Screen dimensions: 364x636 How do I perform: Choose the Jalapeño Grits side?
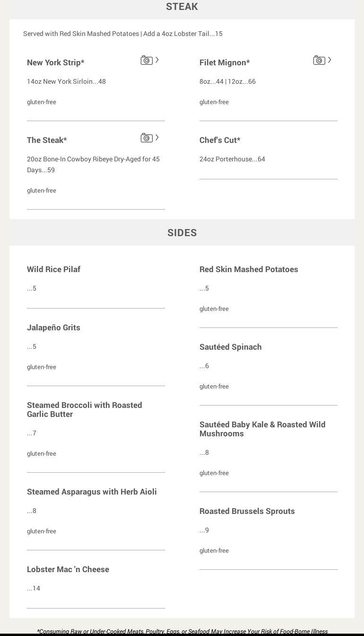tap(53, 327)
